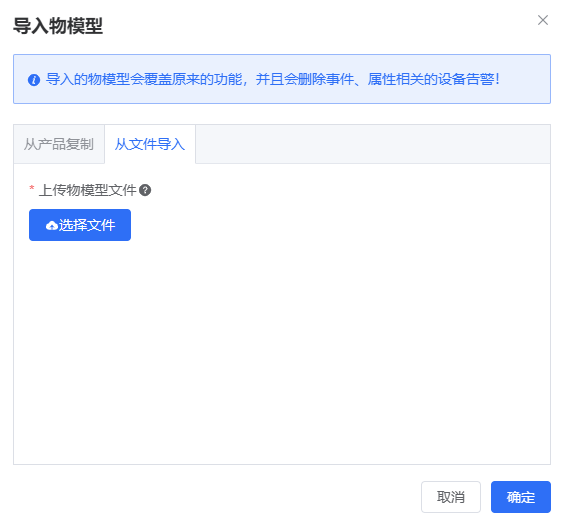The image size is (564, 527).
Task: Switch to the 从产品复制 tab
Action: 59,144
